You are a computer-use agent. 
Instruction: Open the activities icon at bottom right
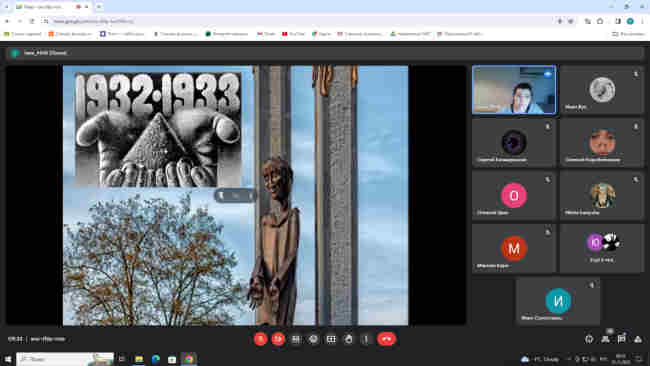tap(638, 339)
